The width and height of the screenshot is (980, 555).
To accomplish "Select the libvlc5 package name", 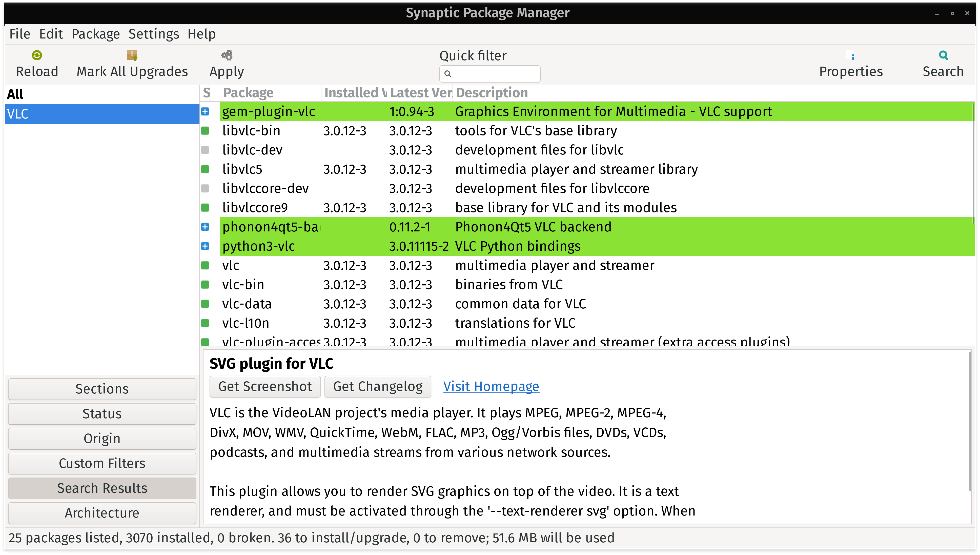I will (242, 169).
